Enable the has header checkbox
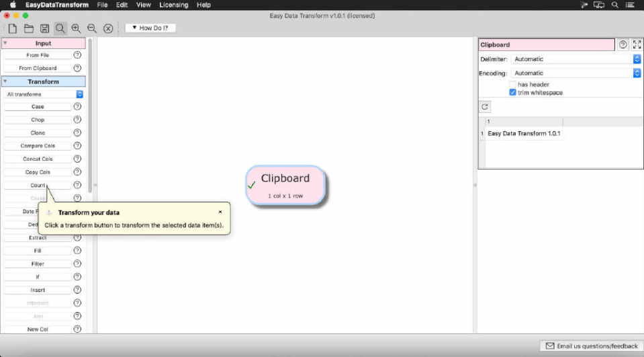644x357 pixels. 512,84
